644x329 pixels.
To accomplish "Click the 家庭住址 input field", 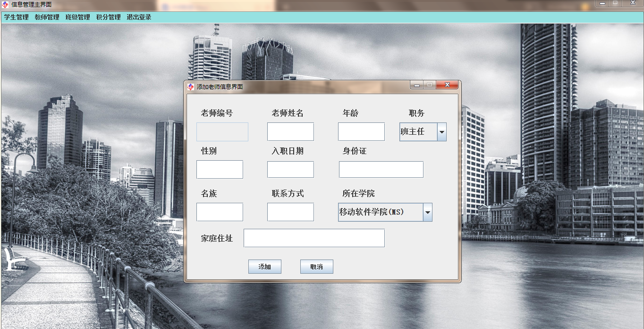I will point(314,238).
